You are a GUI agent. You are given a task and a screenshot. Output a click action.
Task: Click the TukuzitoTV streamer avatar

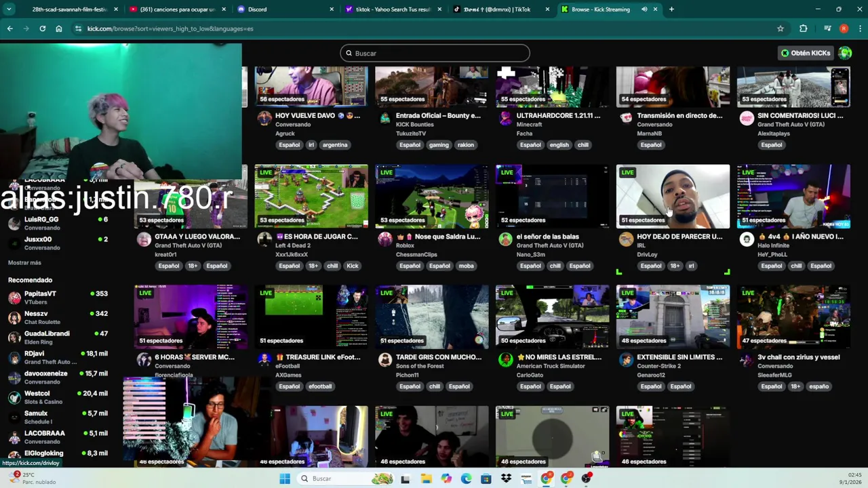(384, 118)
